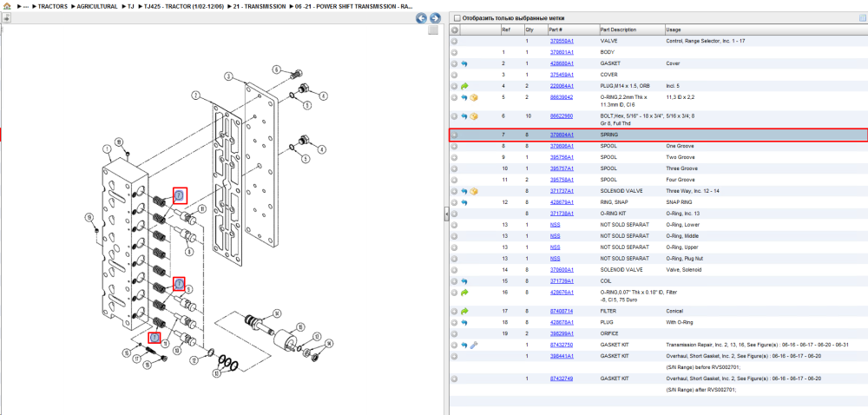Open the AGRICULTURAL breadcrumb
This screenshot has width=868, height=415.
coord(95,7)
